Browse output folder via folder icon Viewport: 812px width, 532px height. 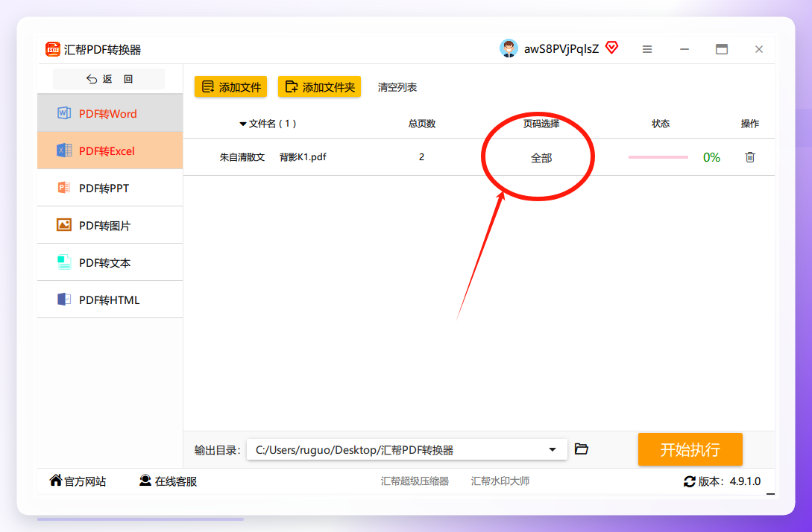coord(582,449)
